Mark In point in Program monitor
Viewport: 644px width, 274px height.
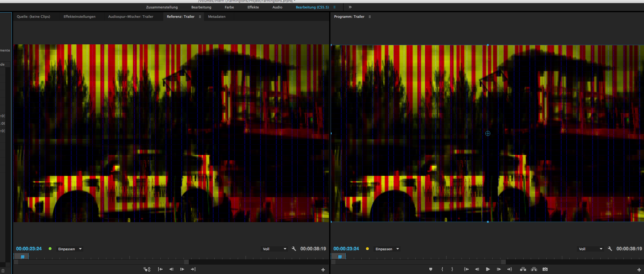442,269
